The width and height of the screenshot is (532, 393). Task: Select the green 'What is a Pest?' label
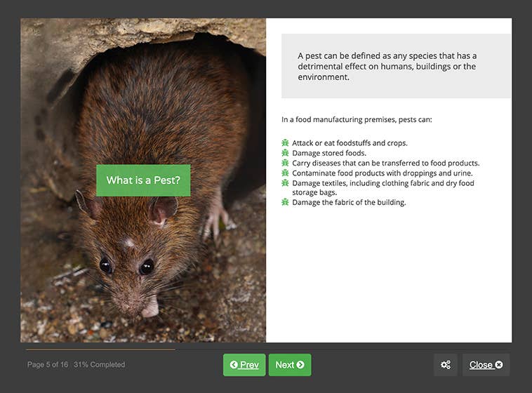tap(143, 180)
